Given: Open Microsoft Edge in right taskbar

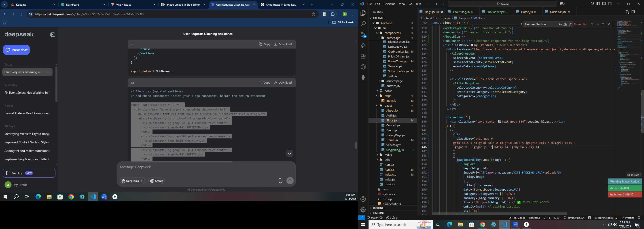Looking at the screenshot, I should coord(449,225).
